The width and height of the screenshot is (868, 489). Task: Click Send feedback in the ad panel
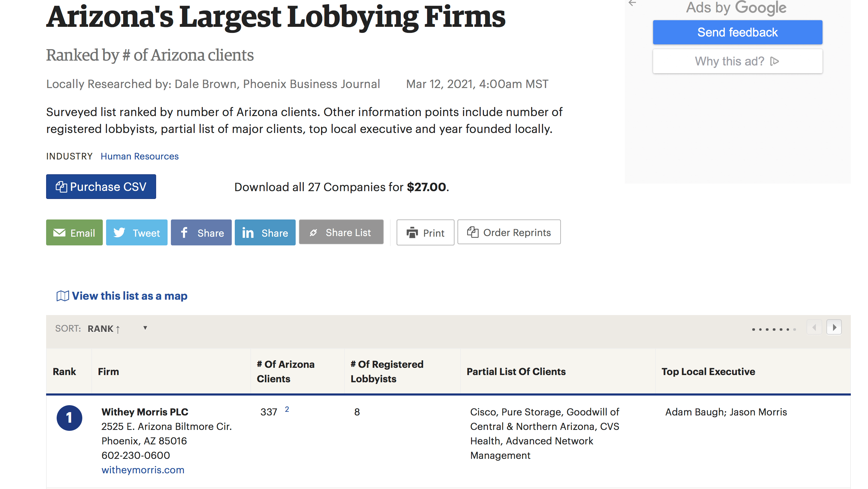tap(737, 32)
